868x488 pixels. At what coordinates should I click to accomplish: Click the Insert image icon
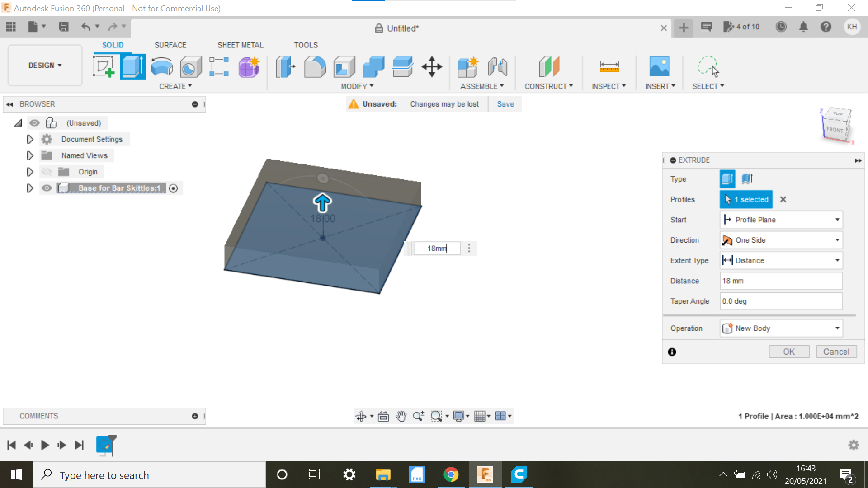tap(659, 67)
